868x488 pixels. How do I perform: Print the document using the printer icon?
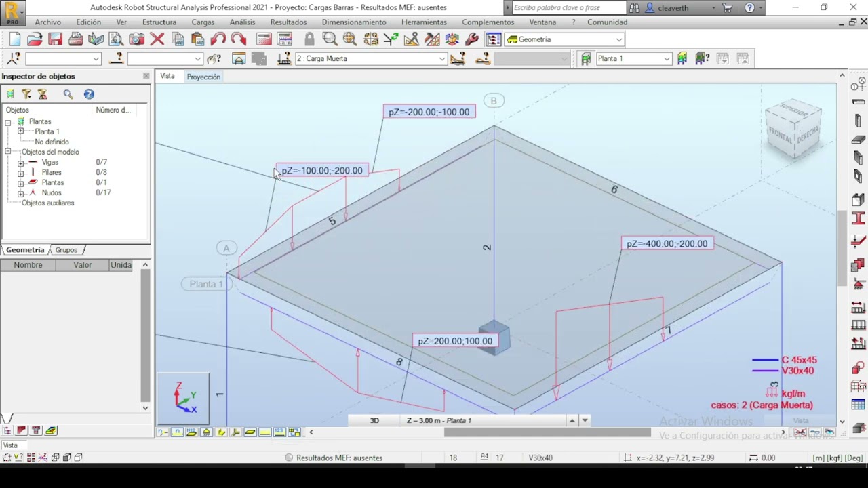pyautogui.click(x=75, y=39)
